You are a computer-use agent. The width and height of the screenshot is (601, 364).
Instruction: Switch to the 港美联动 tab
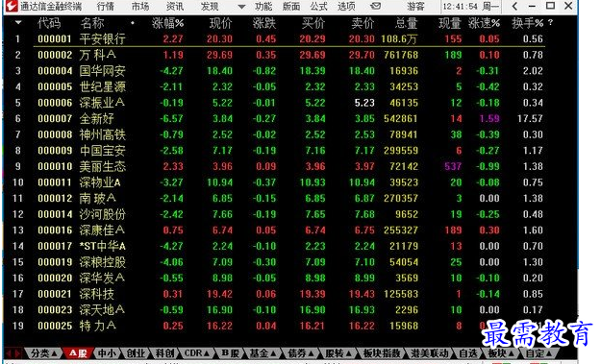430,352
